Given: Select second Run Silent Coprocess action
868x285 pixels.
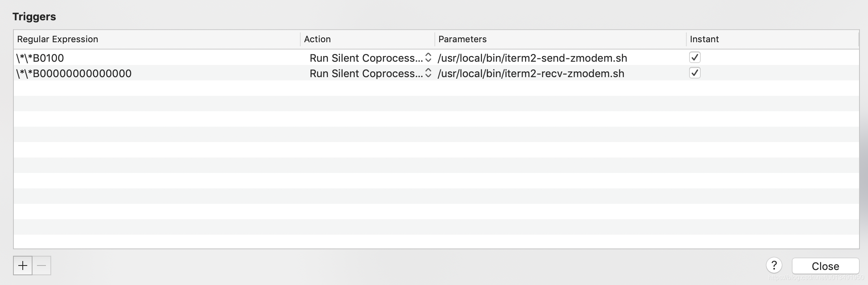Looking at the screenshot, I should click(x=366, y=73).
